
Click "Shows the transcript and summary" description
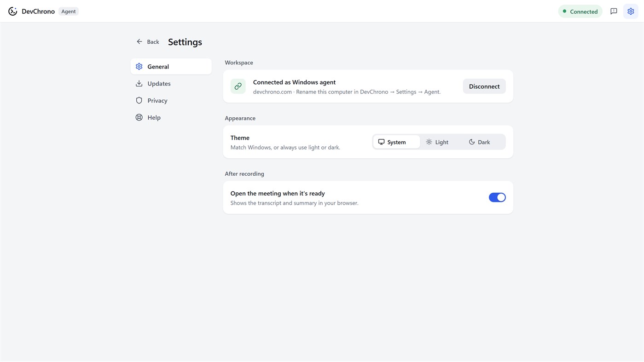pos(294,203)
